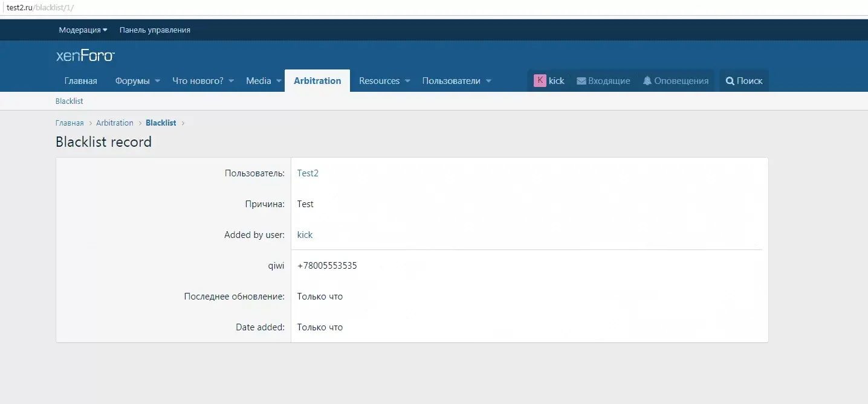Click the bell icon beside Оповещения
Screen dimensions: 868x404
tap(647, 80)
